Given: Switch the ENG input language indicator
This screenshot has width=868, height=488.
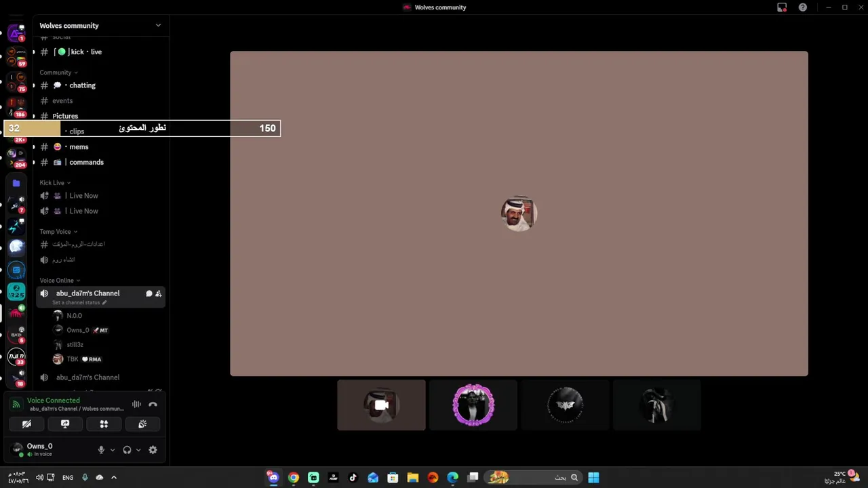Looking at the screenshot, I should [68, 477].
